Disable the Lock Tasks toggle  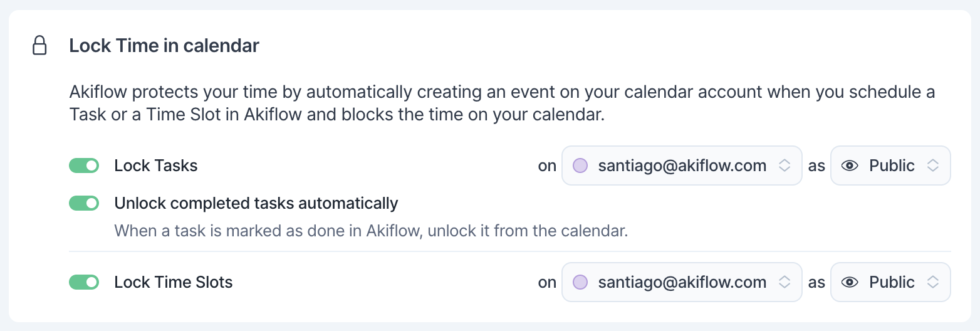click(84, 165)
